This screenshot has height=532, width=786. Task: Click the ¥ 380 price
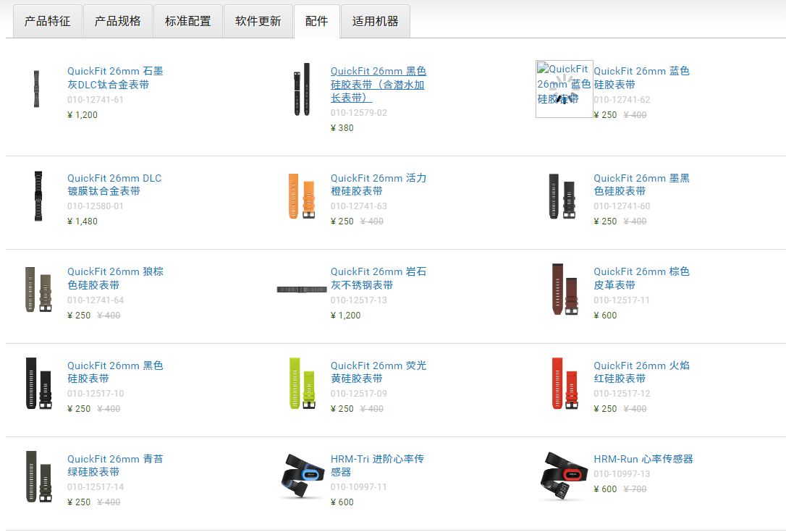(342, 128)
